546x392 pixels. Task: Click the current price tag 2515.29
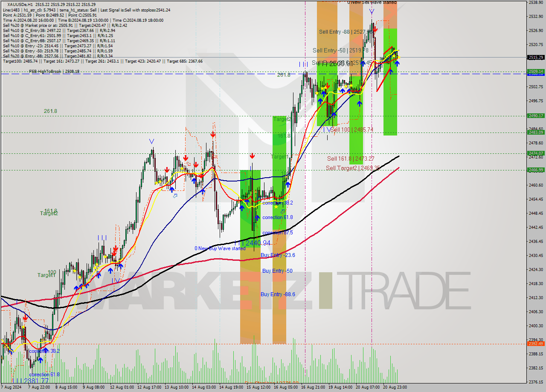(x=536, y=57)
